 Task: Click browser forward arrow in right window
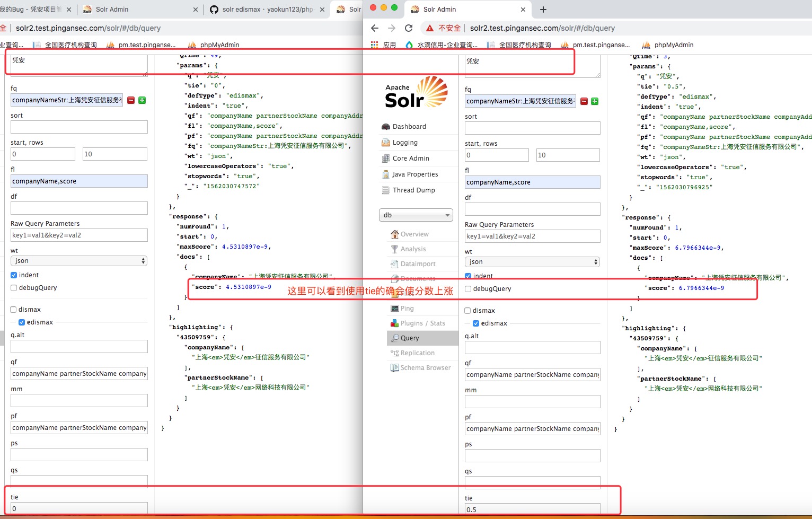click(392, 28)
